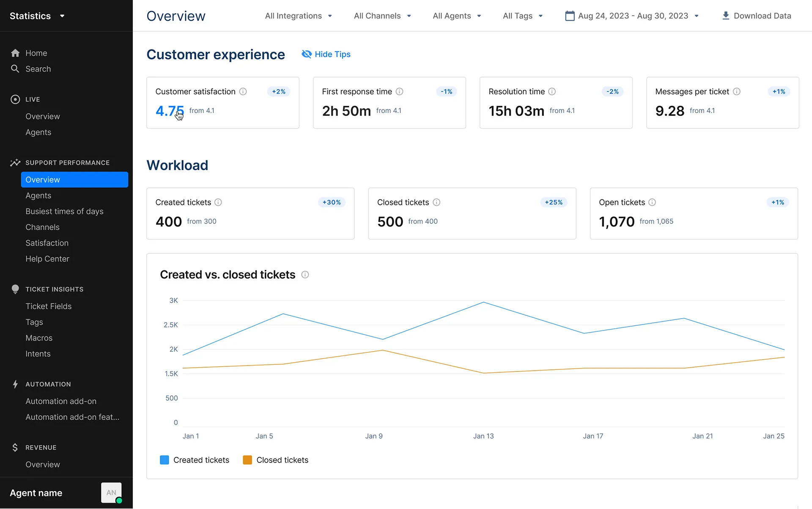Click the Search magnifier icon

click(15, 69)
